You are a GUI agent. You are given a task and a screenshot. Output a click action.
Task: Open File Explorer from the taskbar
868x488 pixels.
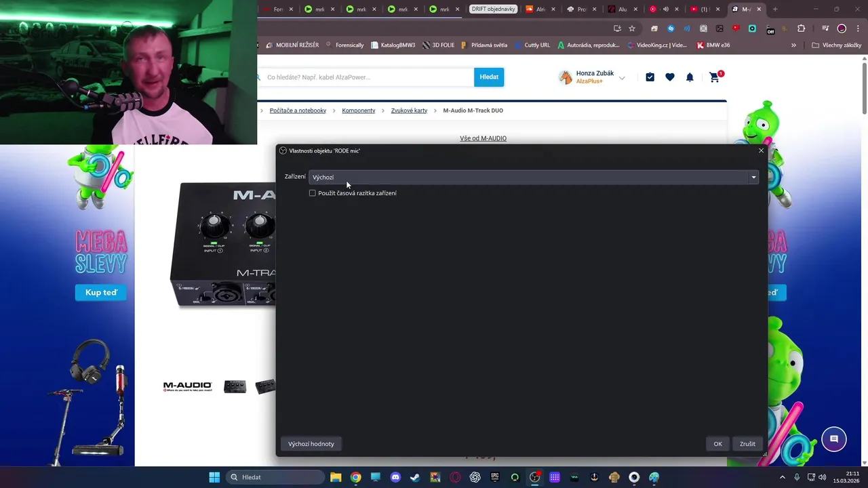pos(336,477)
